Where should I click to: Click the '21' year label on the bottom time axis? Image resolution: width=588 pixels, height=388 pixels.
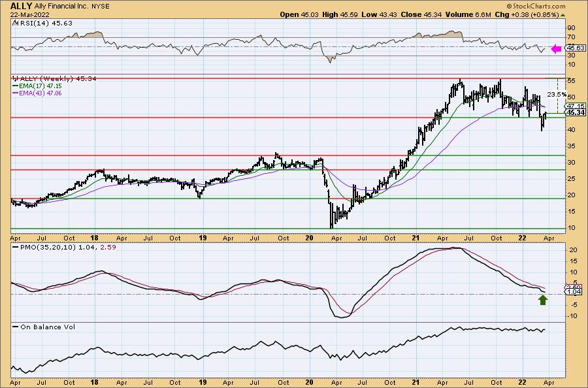click(415, 382)
